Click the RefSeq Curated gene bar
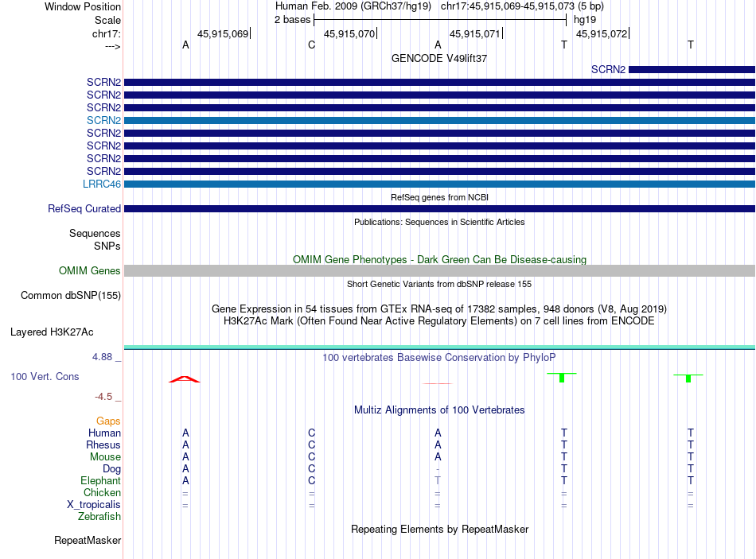Image resolution: width=756 pixels, height=559 pixels. click(440, 208)
